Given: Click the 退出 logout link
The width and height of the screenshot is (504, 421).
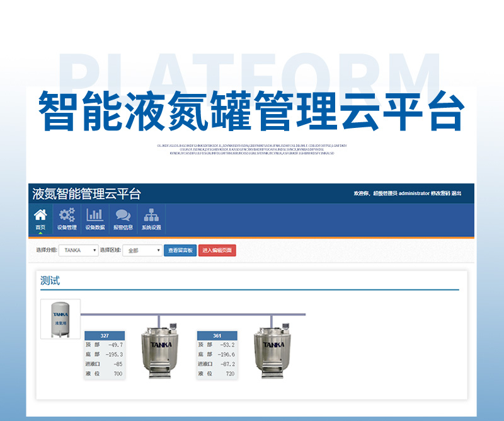Looking at the screenshot, I should pyautogui.click(x=456, y=193).
